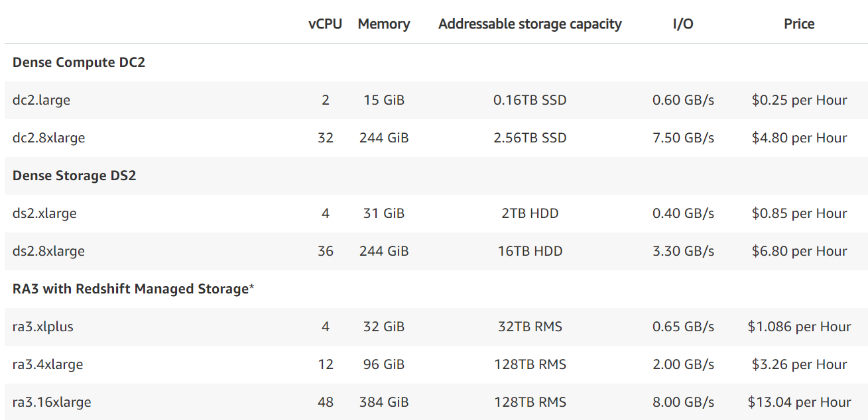
Task: Select the ds2.xlarge row label
Action: [x=44, y=214]
